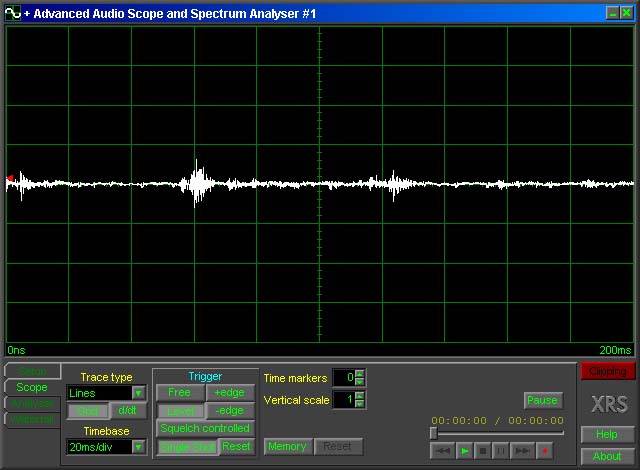Toggle Squelch controlled trigger
Image resolution: width=640 pixels, height=470 pixels.
pos(205,428)
